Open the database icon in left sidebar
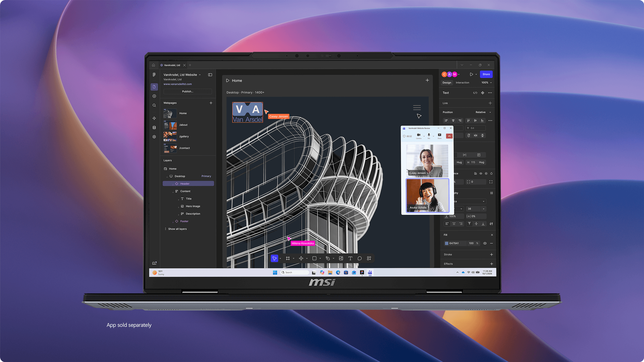This screenshot has height=362, width=644. pos(154,128)
